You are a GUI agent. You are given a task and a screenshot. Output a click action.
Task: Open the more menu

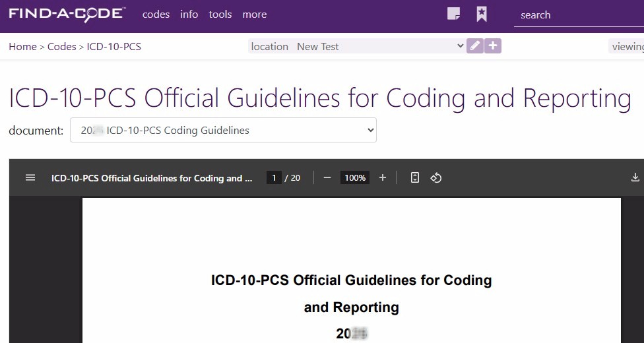(x=255, y=15)
